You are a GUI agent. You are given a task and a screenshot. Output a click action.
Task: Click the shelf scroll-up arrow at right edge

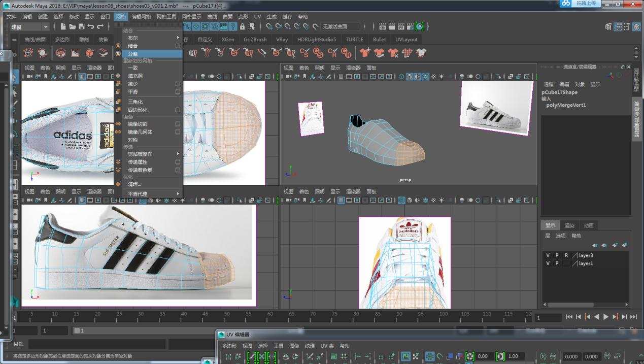tap(637, 49)
